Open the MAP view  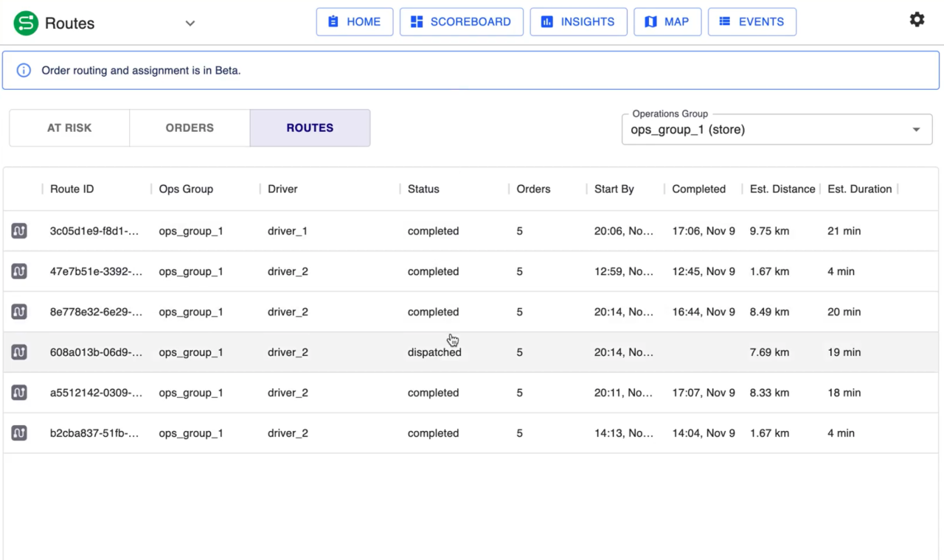point(667,22)
